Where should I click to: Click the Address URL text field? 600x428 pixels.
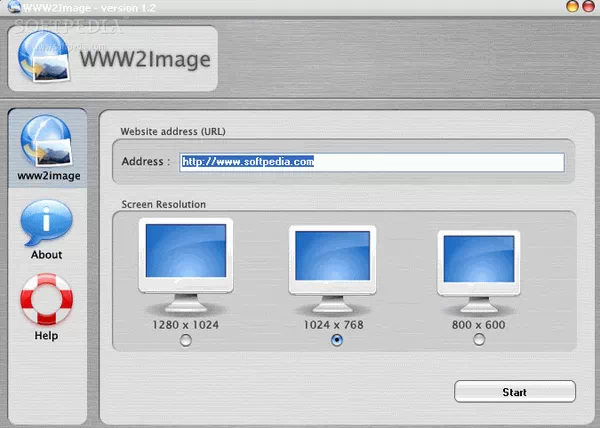coord(370,162)
